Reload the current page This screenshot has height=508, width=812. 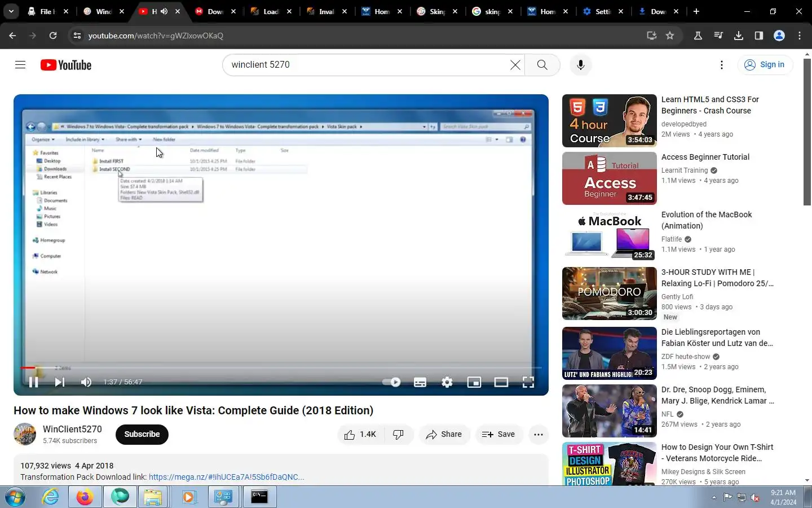pyautogui.click(x=53, y=36)
